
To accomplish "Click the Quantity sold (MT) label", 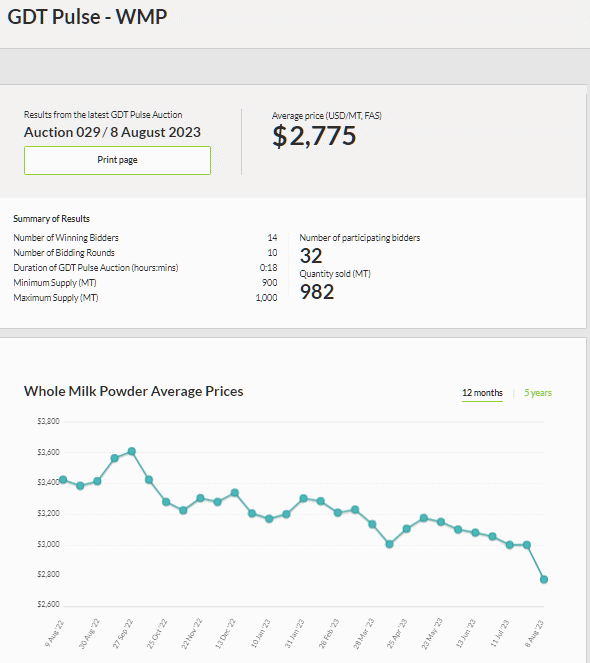I will tap(335, 274).
